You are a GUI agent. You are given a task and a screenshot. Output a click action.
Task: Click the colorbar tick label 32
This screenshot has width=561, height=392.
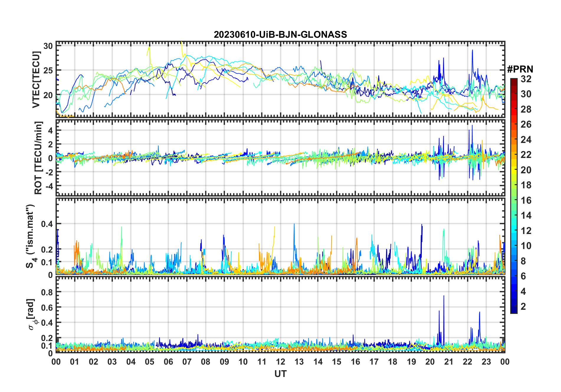click(526, 79)
